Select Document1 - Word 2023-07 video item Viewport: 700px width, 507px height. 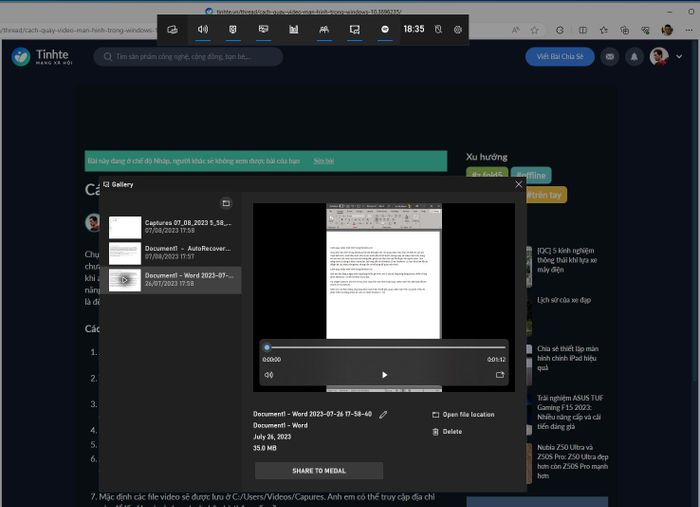pyautogui.click(x=171, y=280)
